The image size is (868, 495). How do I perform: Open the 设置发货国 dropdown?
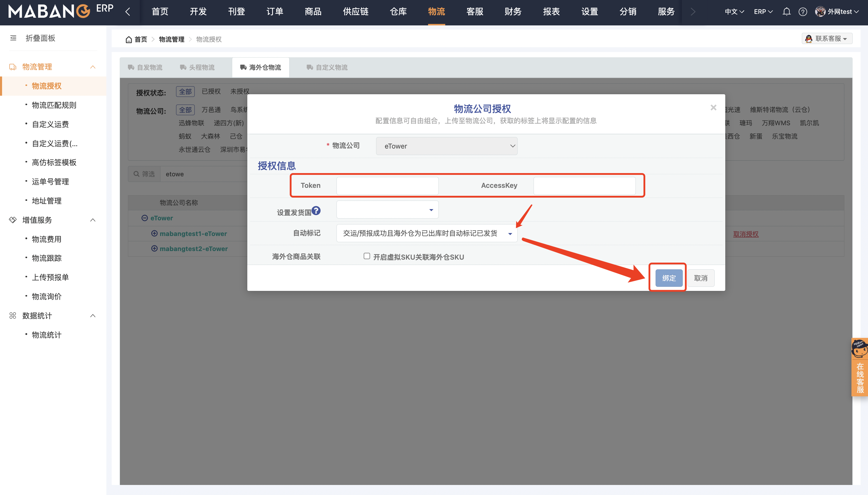click(387, 210)
